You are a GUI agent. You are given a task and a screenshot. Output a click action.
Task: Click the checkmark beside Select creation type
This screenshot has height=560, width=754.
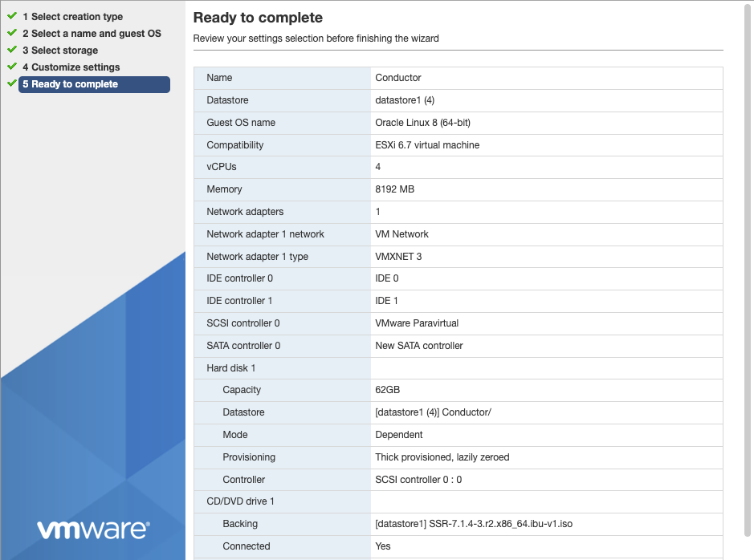pos(12,16)
